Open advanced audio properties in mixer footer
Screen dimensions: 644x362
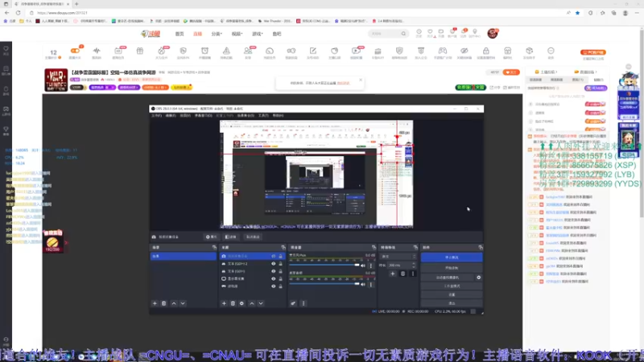(293, 303)
